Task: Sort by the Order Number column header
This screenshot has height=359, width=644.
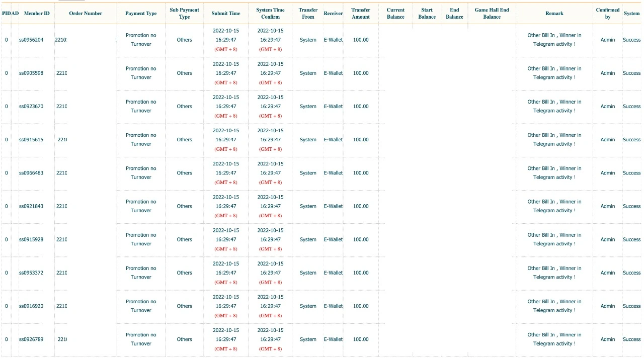Action: click(x=86, y=14)
